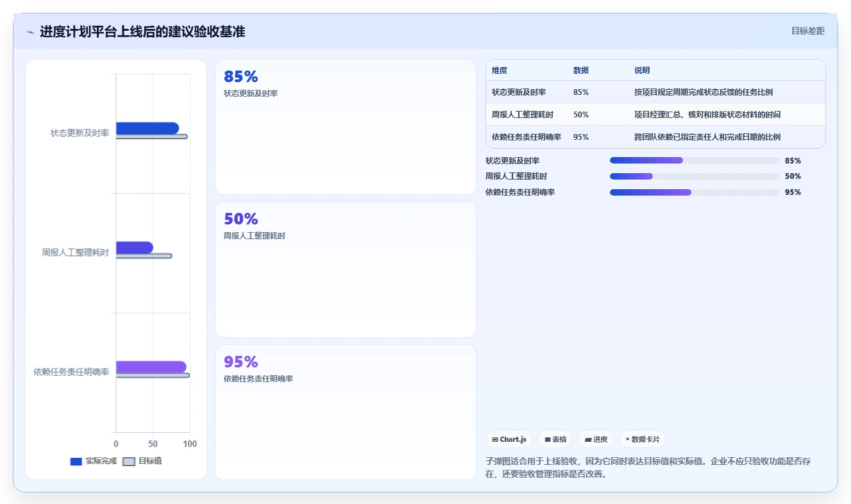This screenshot has height=504, width=851.
Task: Click the blue 实际完成 legend color box
Action: 76,462
